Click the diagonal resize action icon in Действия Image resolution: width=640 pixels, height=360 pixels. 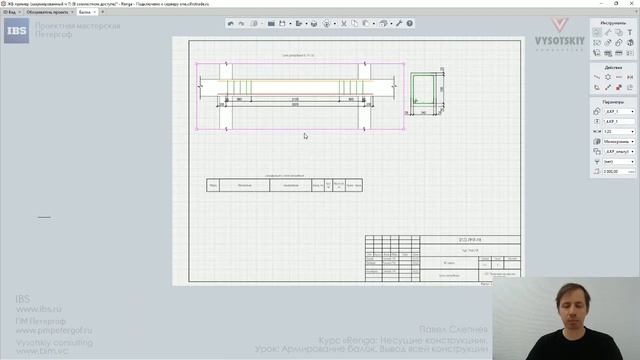click(x=608, y=87)
